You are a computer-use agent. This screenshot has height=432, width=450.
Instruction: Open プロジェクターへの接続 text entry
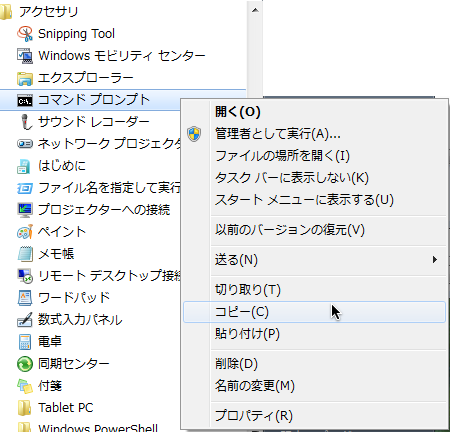(104, 210)
